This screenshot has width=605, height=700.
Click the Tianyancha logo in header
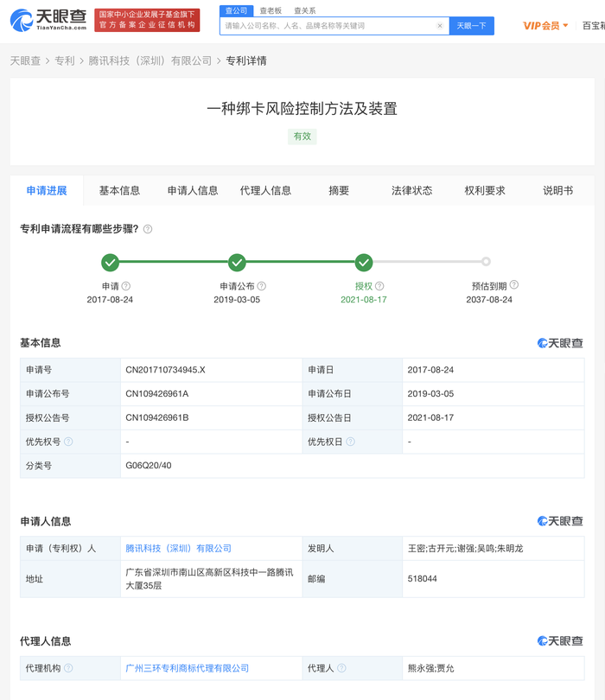(x=48, y=20)
